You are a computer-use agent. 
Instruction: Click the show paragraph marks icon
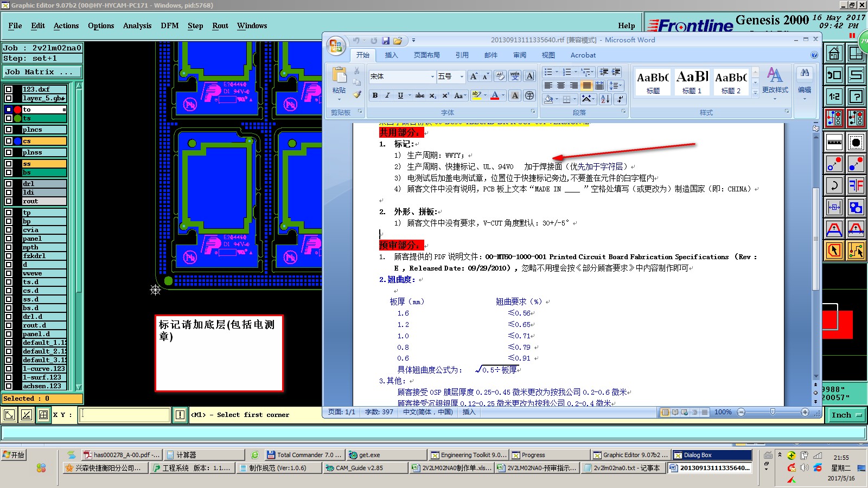click(620, 99)
